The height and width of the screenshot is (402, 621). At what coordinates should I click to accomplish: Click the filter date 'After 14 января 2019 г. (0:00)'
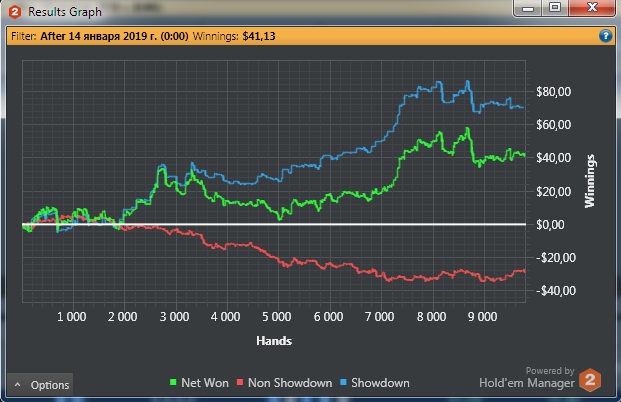click(114, 36)
